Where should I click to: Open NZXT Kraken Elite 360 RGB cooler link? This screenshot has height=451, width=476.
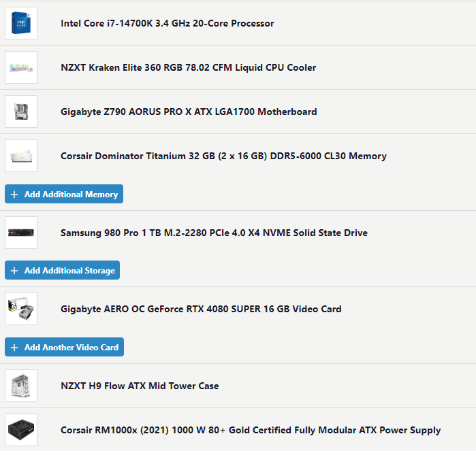(188, 67)
